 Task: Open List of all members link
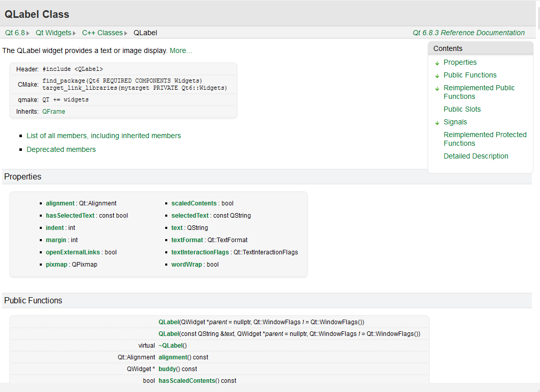pos(104,136)
